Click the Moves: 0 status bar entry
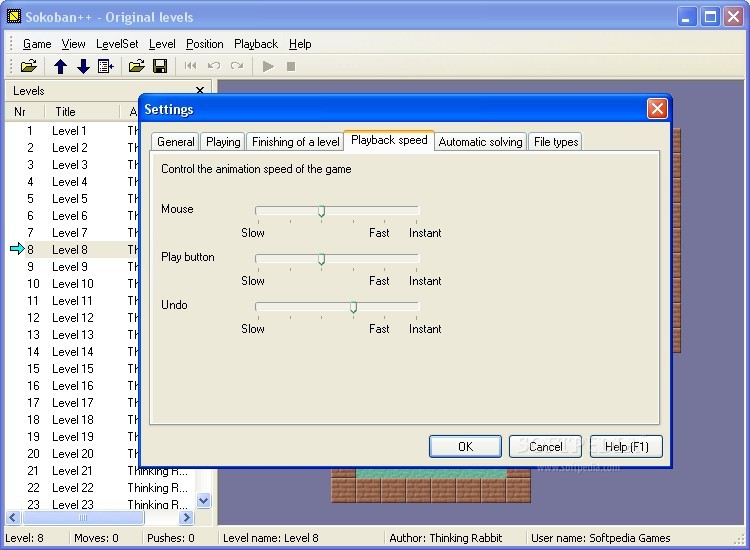The height and width of the screenshot is (550, 750). (x=96, y=538)
